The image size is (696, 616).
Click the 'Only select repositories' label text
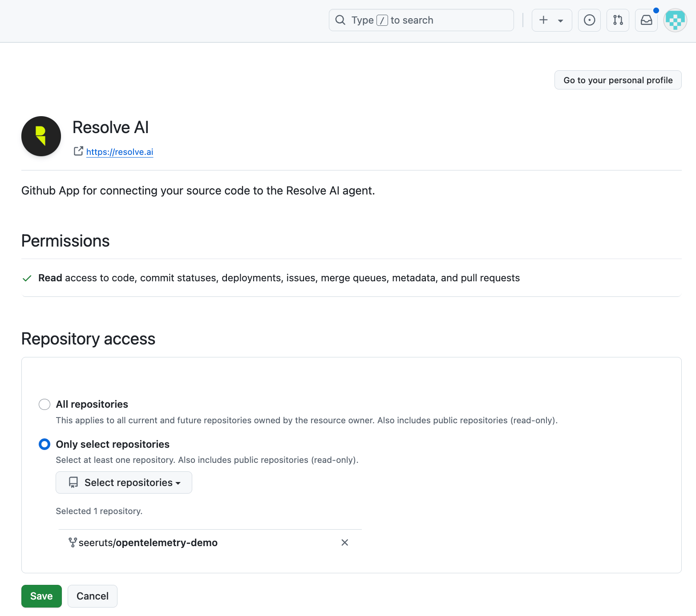click(x=113, y=444)
